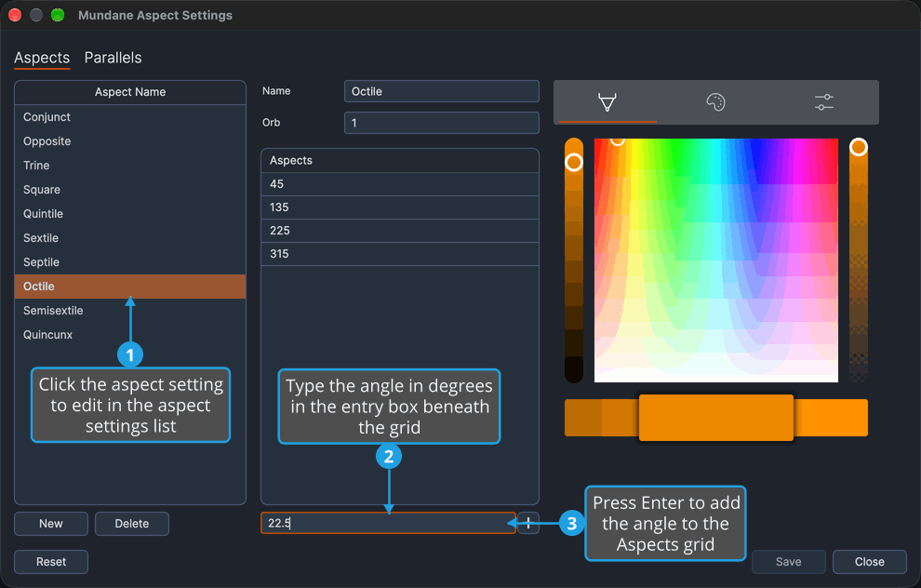Select the 225 row in Aspects grid
The width and height of the screenshot is (921, 588).
(400, 230)
